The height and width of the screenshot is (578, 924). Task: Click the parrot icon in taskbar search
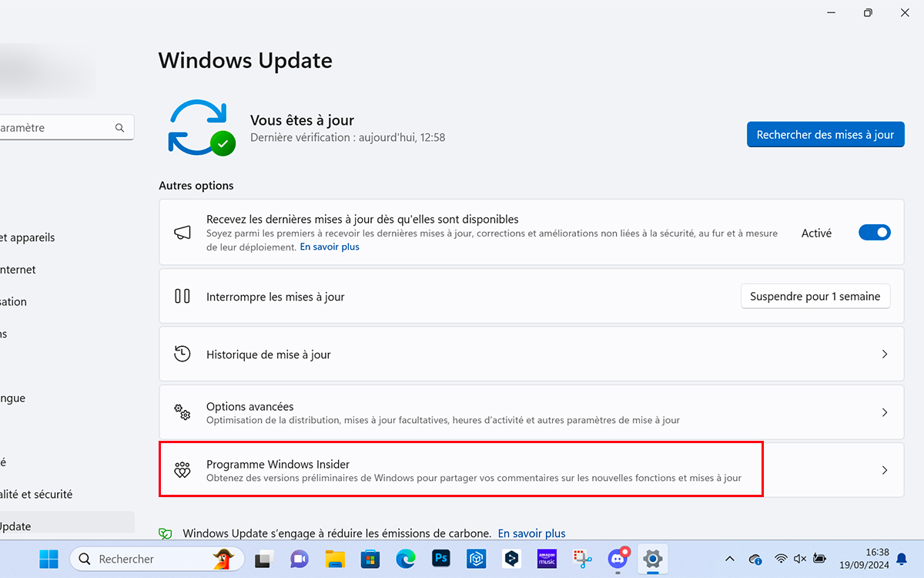[x=223, y=559]
